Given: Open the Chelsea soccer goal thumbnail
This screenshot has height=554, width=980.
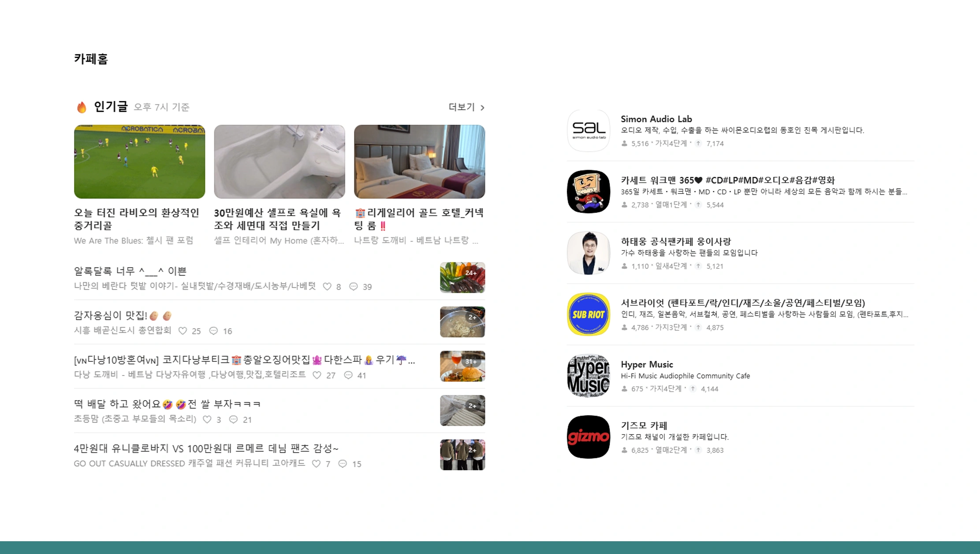Looking at the screenshot, I should click(x=139, y=161).
